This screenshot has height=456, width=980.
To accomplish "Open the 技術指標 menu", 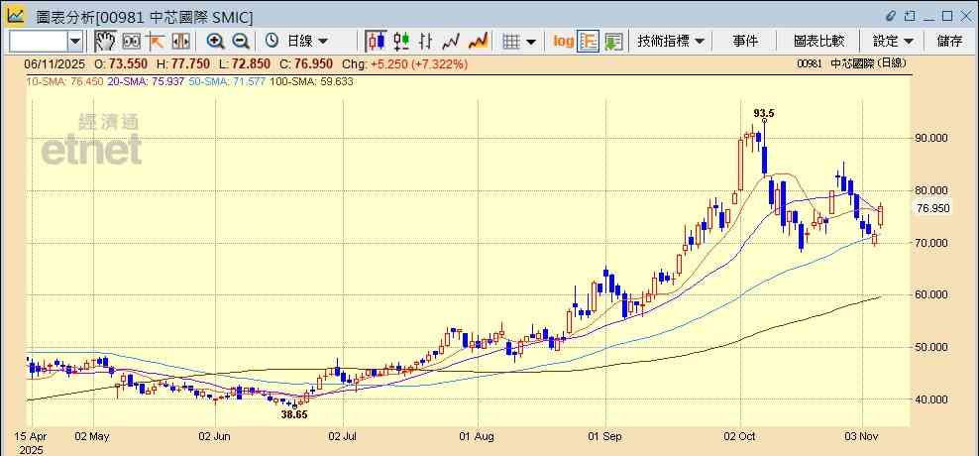I will (x=671, y=41).
